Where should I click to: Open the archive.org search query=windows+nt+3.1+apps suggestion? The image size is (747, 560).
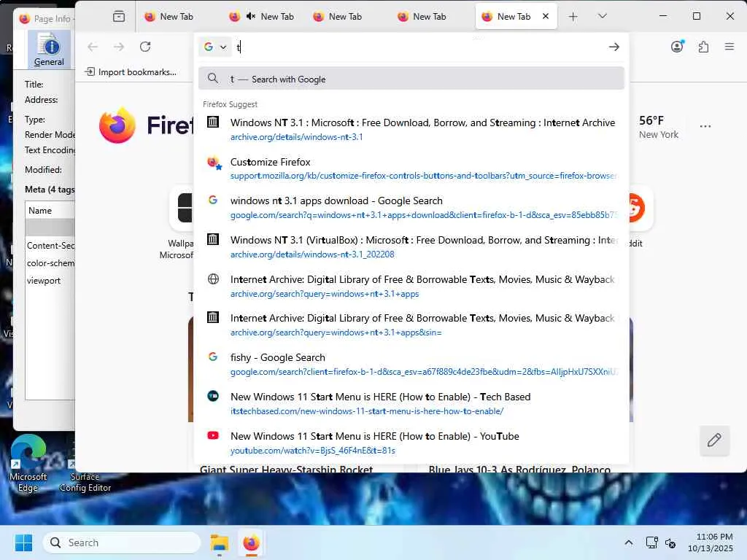click(411, 286)
